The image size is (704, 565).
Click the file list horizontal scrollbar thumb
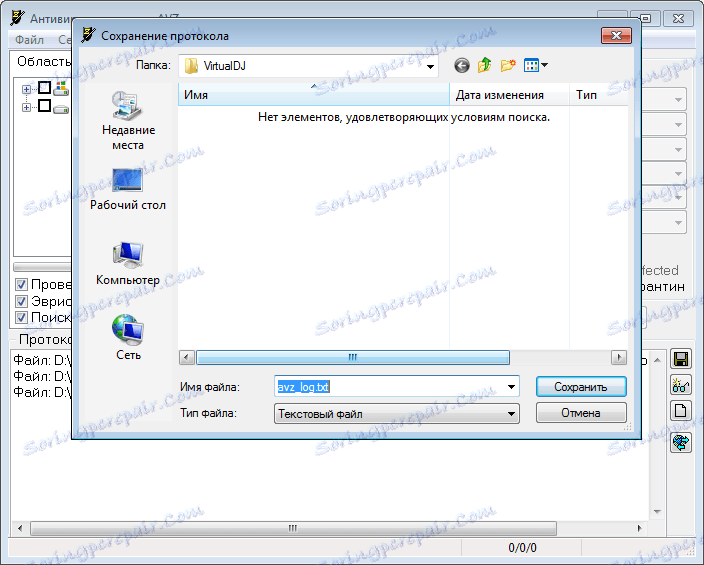tap(353, 358)
